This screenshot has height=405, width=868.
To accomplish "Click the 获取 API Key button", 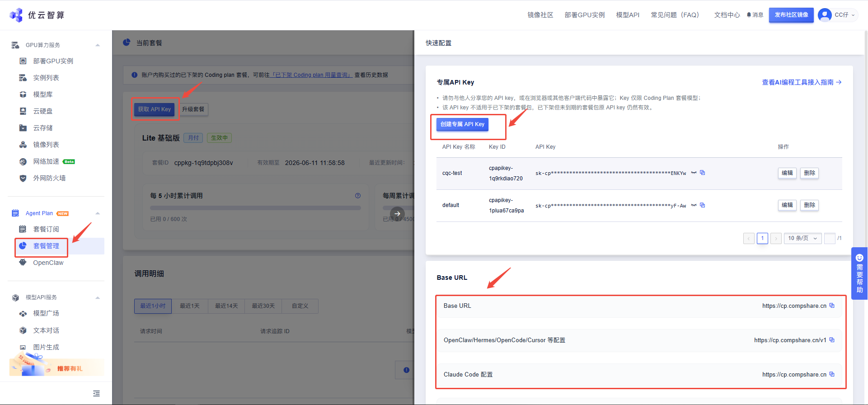I will [155, 109].
